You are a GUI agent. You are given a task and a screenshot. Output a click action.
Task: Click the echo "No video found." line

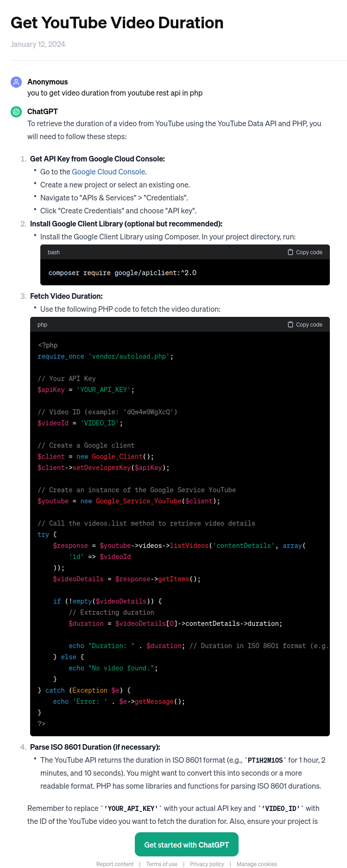(114, 668)
